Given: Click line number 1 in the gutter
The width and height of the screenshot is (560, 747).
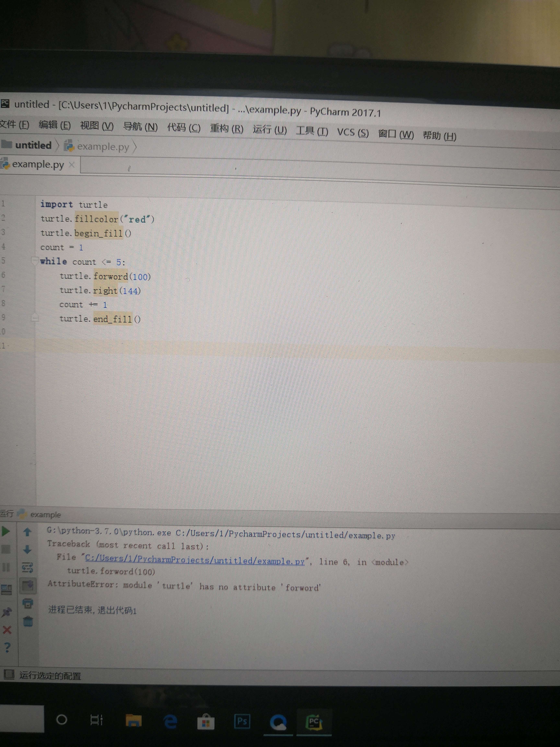Looking at the screenshot, I should [3, 203].
